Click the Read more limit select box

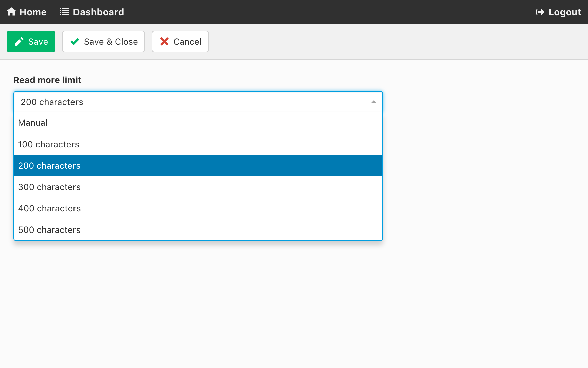pos(194,102)
